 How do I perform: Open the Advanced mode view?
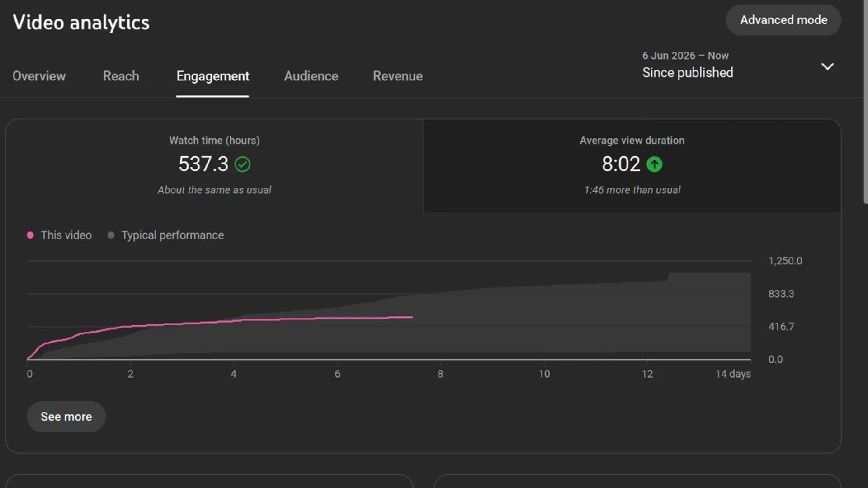(x=783, y=20)
